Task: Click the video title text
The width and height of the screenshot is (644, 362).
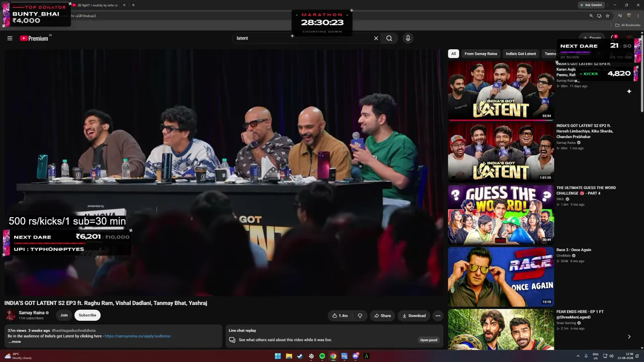Action: click(106, 303)
